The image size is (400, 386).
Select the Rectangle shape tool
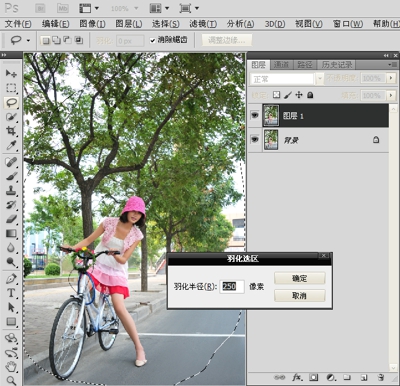pyautogui.click(x=11, y=322)
